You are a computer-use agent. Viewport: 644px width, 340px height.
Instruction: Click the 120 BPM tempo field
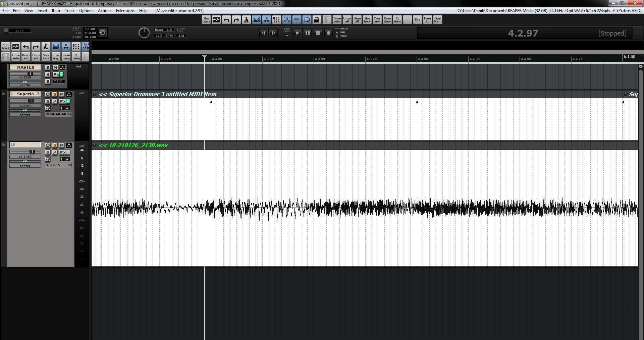(164, 36)
